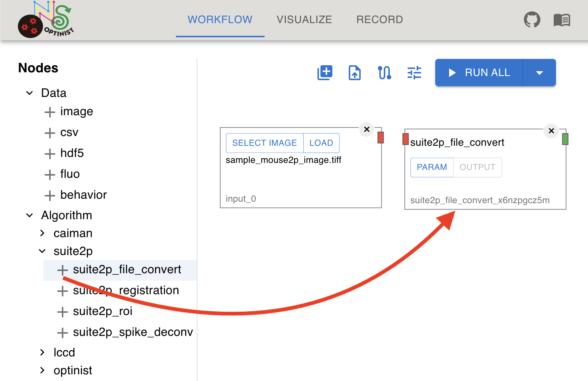The height and width of the screenshot is (381, 588).
Task: Open the snakemake settings icon
Action: point(385,72)
